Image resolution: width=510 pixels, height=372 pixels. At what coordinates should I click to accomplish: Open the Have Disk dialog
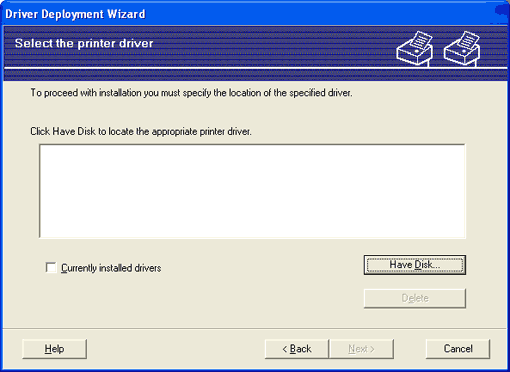coord(415,265)
